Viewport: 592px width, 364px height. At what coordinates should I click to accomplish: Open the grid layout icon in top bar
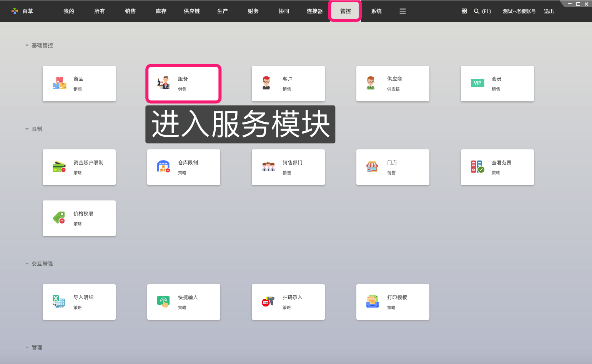[x=464, y=11]
